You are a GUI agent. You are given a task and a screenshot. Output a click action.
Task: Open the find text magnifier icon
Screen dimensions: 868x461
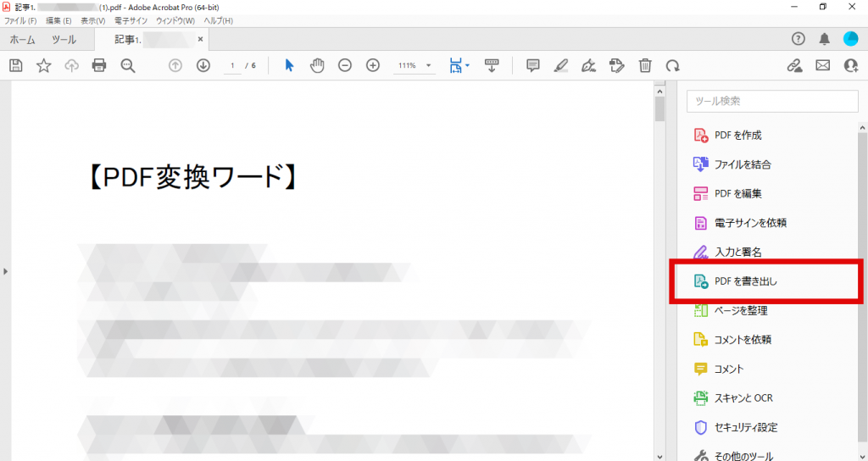[128, 66]
